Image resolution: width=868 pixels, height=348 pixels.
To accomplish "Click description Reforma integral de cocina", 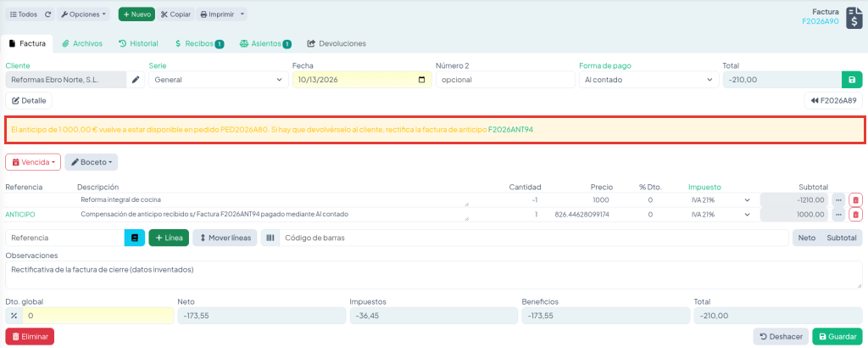I will [x=272, y=199].
